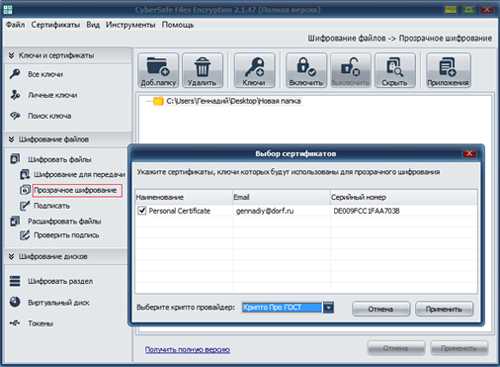Open the Инструменты menu

130,25
